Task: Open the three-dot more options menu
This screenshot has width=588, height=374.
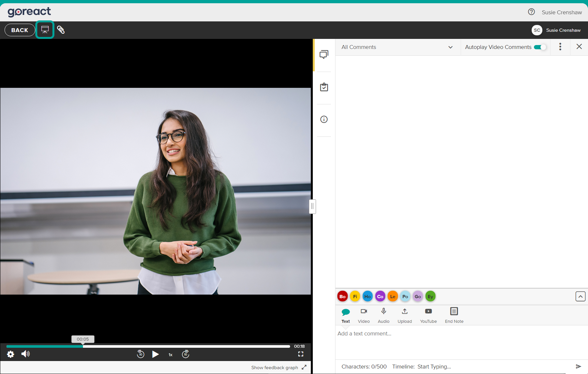Action: point(560,47)
